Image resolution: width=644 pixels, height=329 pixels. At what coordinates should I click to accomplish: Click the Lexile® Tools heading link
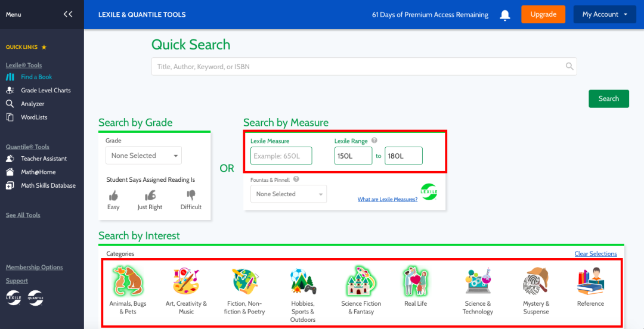pos(23,66)
